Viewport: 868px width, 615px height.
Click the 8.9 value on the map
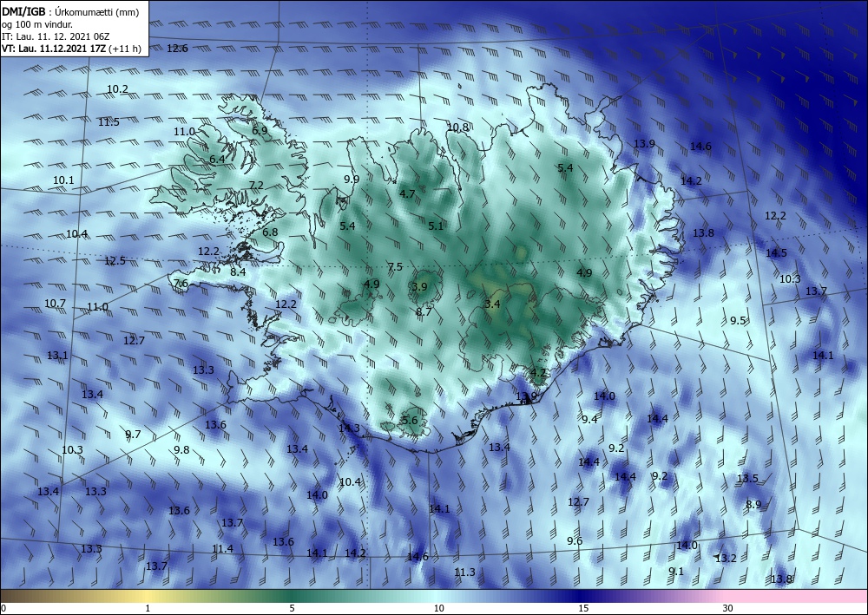point(753,505)
